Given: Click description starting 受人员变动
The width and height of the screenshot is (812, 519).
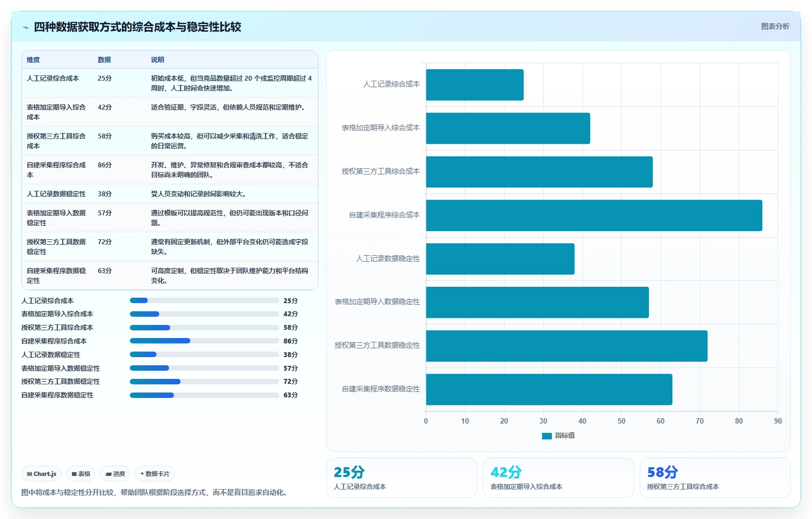Looking at the screenshot, I should pos(199,194).
